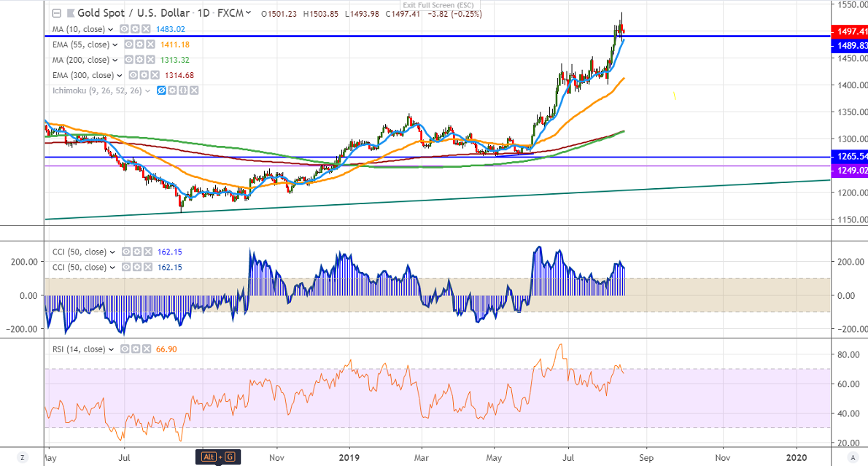The width and height of the screenshot is (868, 466).
Task: Show the hidden Ichimoku indicator
Action: pos(162,90)
